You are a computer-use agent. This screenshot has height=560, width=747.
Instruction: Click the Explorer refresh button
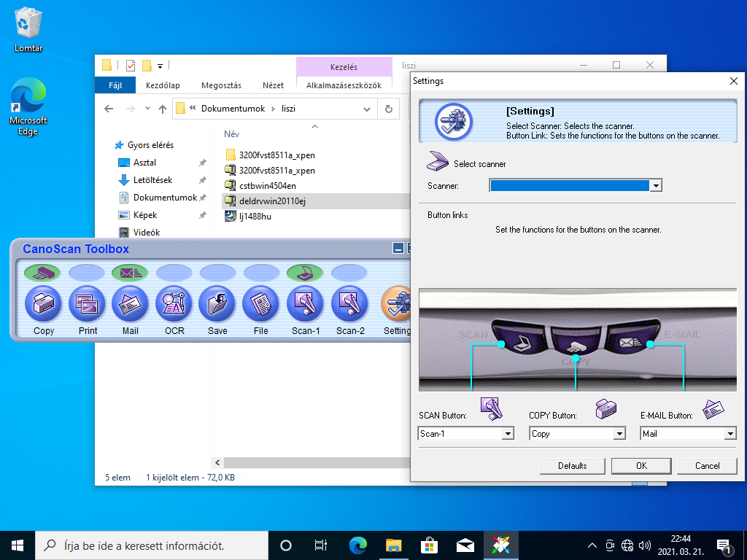(389, 109)
